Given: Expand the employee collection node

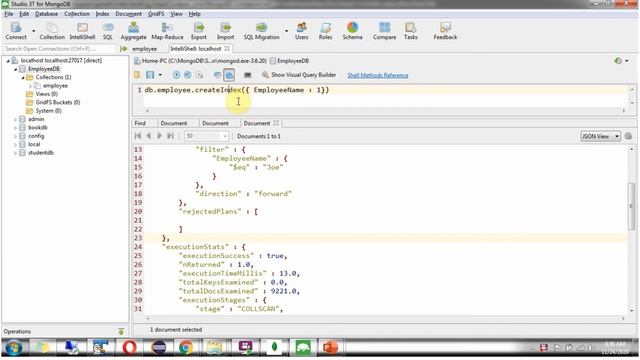Looking at the screenshot, I should coord(30,86).
